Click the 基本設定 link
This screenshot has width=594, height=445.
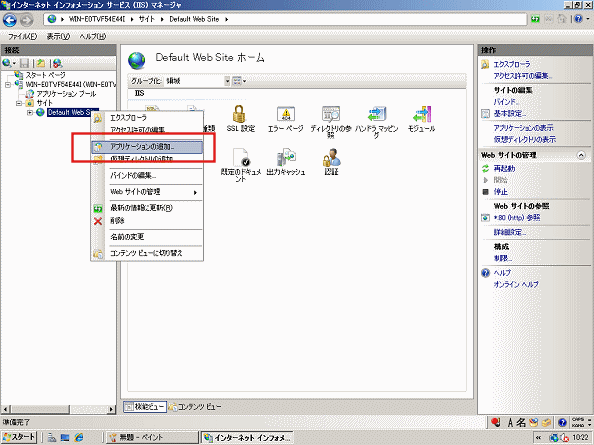[x=510, y=114]
